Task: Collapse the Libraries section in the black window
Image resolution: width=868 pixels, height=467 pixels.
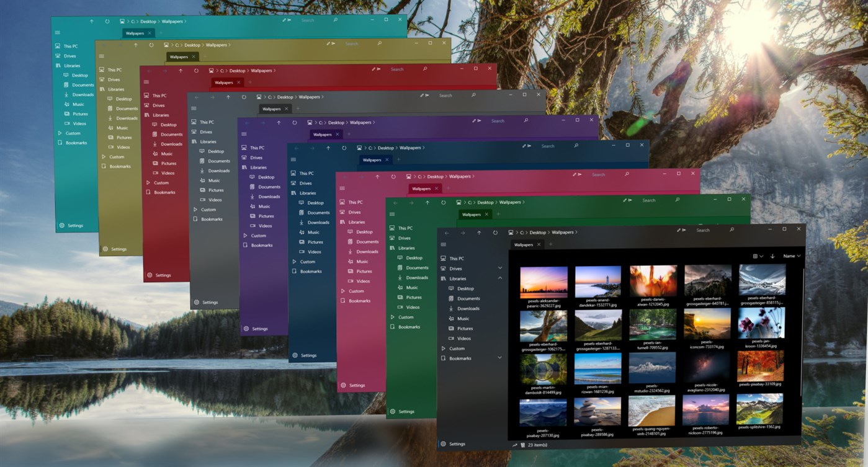Action: coord(500,278)
